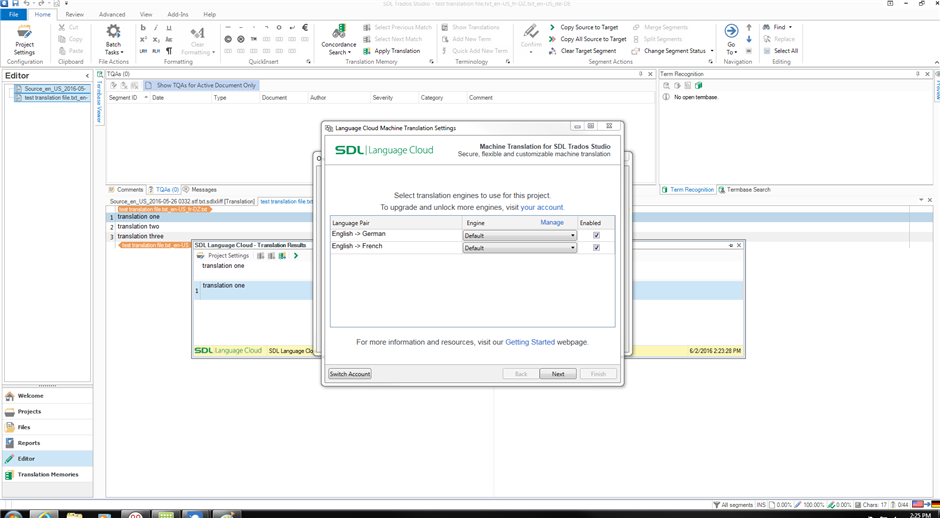Switch to the Review ribbon tab
940x518 pixels.
(75, 15)
